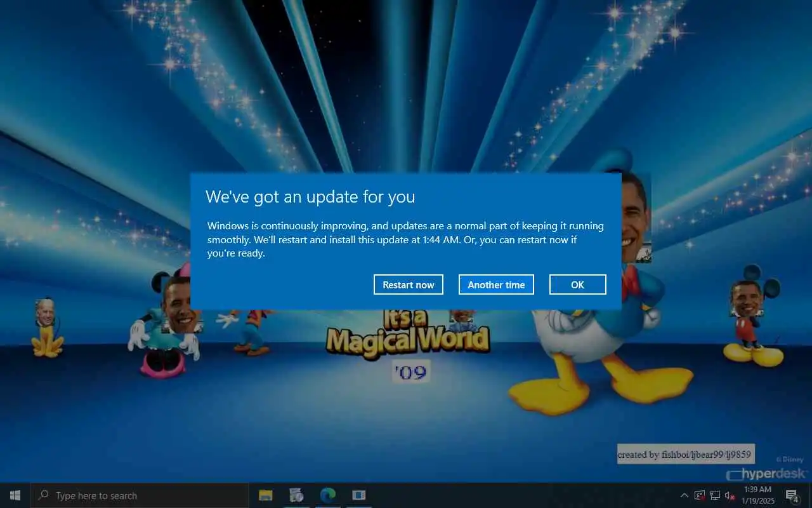Choose Another time for the update

[496, 284]
